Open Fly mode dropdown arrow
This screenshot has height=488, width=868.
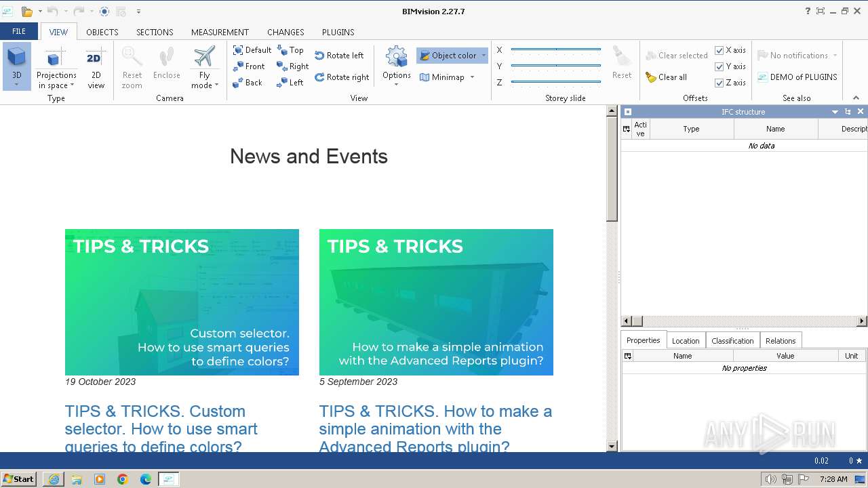[x=216, y=85]
